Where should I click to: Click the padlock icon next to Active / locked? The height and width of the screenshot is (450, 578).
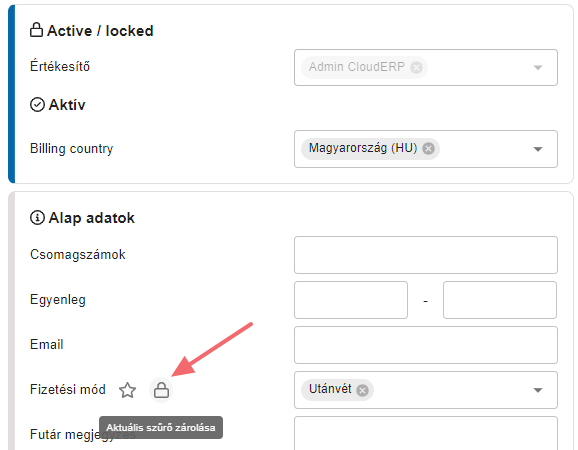click(x=36, y=30)
